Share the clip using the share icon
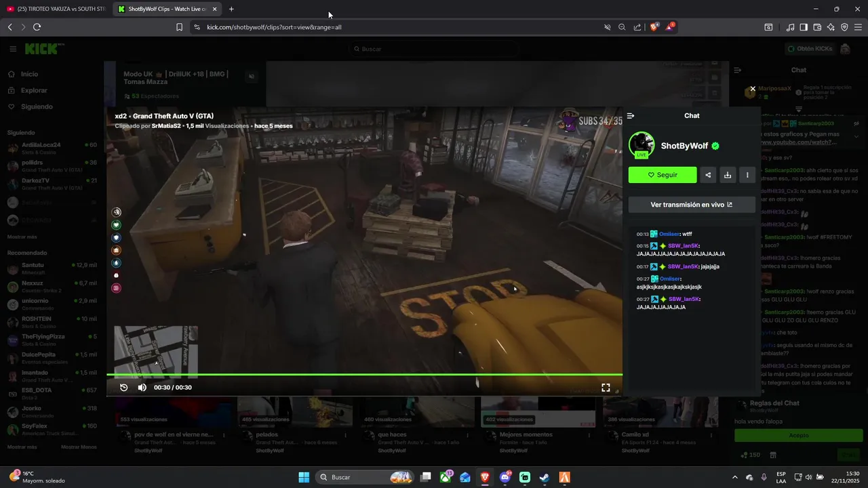Screen dimensions: 868x488 pyautogui.click(x=708, y=175)
